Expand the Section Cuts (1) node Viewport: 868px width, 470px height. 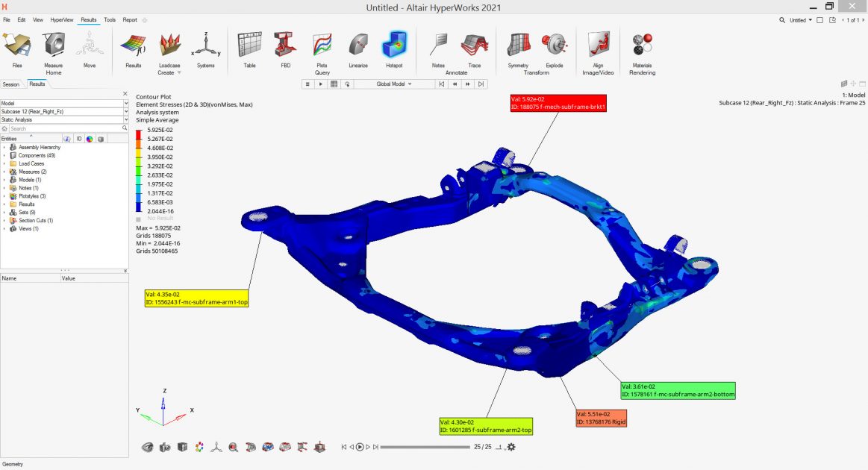[4, 221]
